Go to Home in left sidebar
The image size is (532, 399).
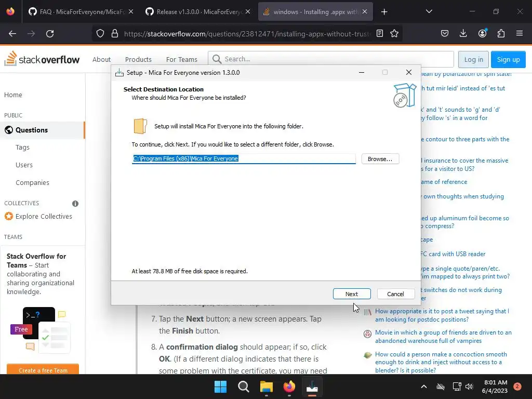(13, 95)
